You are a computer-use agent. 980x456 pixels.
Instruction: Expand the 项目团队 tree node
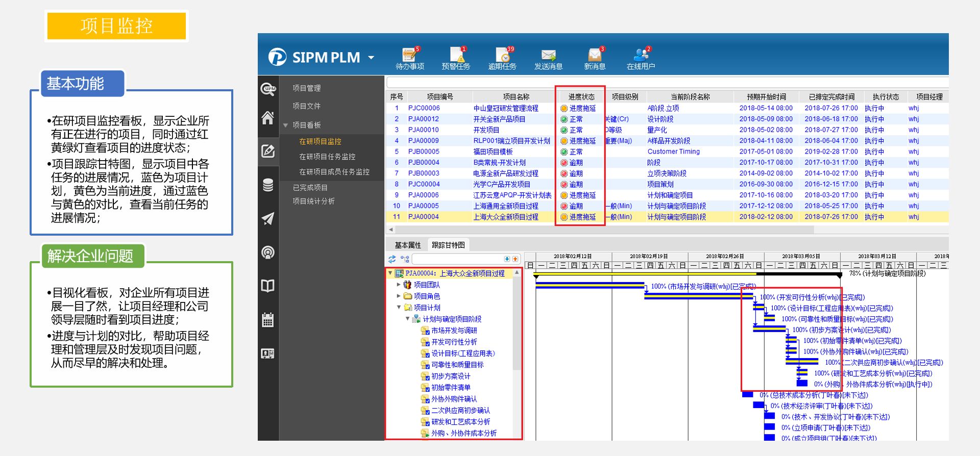pyautogui.click(x=399, y=285)
